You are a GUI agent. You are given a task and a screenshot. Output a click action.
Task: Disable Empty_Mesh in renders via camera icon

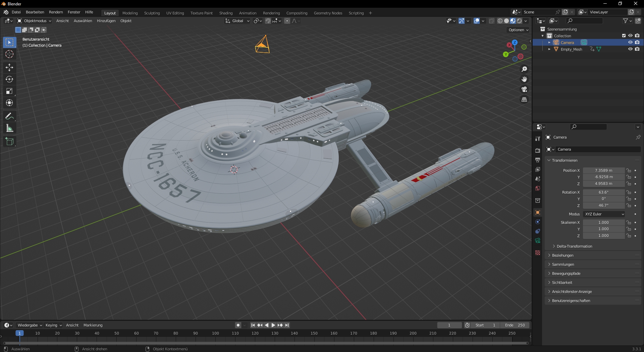point(637,49)
